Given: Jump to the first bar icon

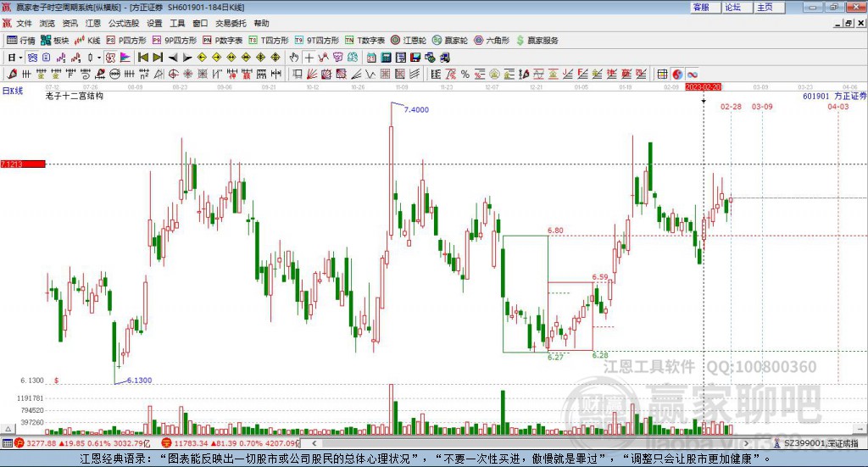Looking at the screenshot, I should pos(142,58).
